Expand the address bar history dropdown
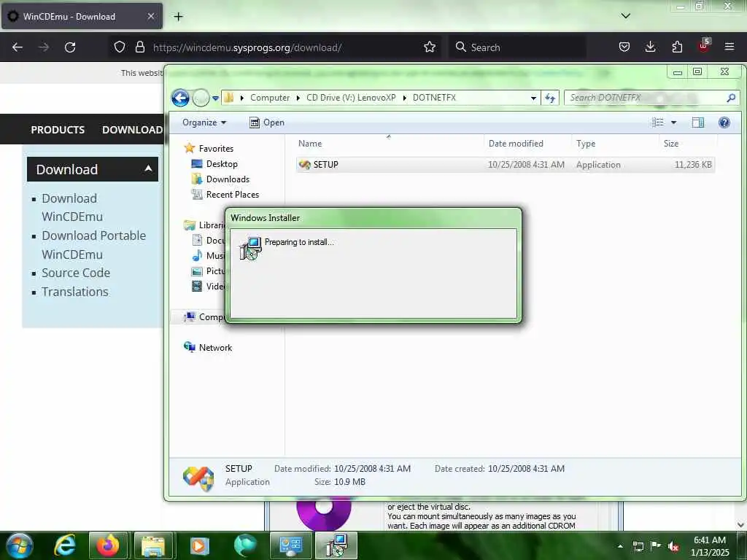 click(x=533, y=98)
